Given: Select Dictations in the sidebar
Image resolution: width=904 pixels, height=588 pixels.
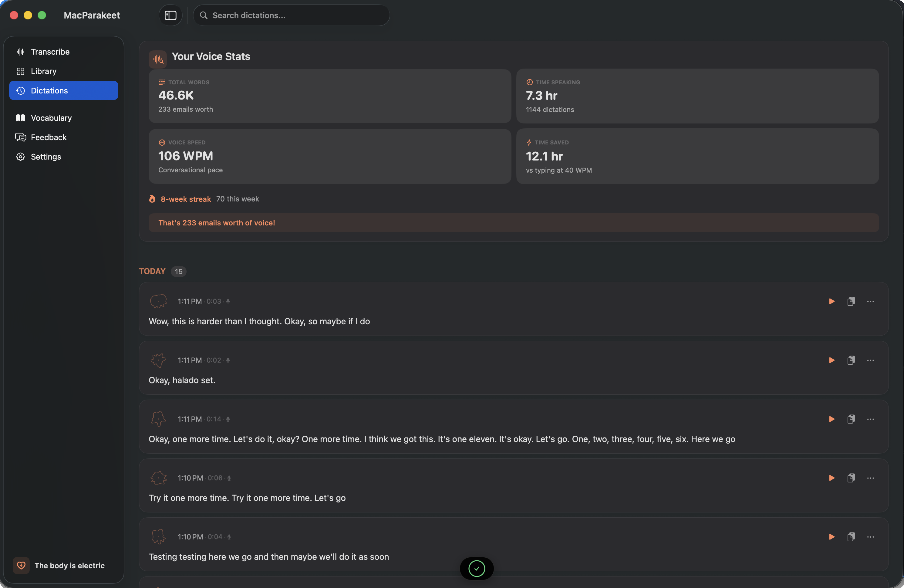Looking at the screenshot, I should click(x=63, y=90).
